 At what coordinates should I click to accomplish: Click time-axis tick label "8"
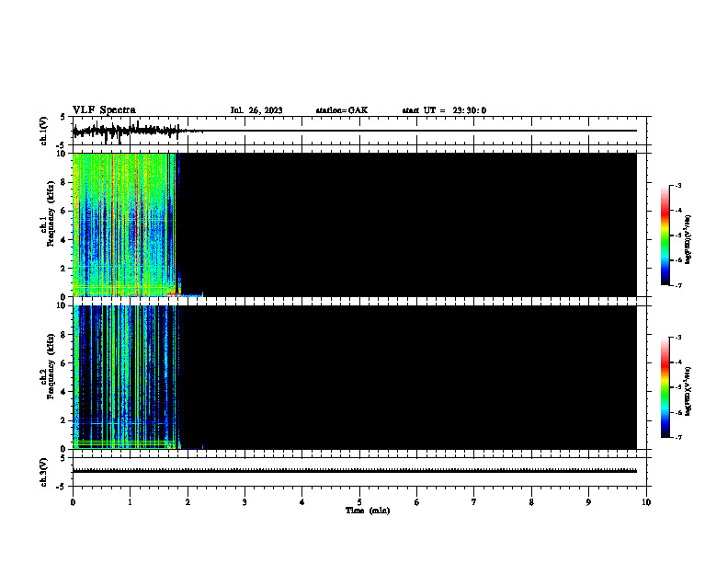[x=531, y=502]
